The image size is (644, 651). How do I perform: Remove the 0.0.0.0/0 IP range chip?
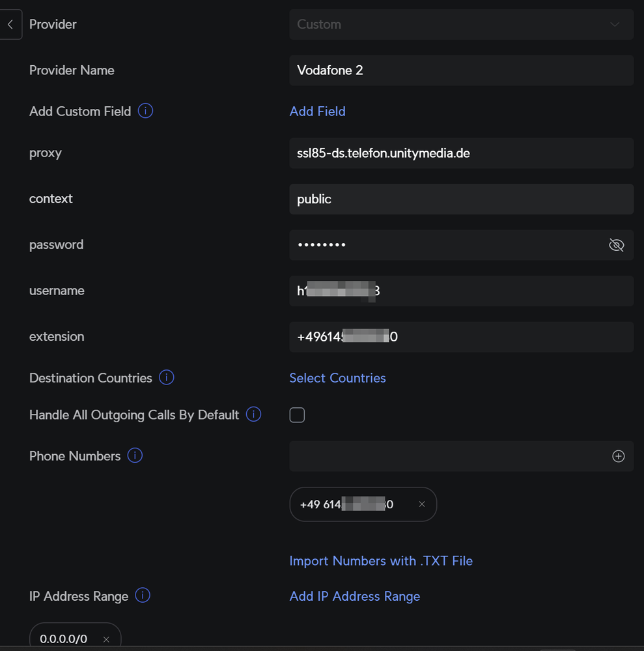click(x=106, y=639)
